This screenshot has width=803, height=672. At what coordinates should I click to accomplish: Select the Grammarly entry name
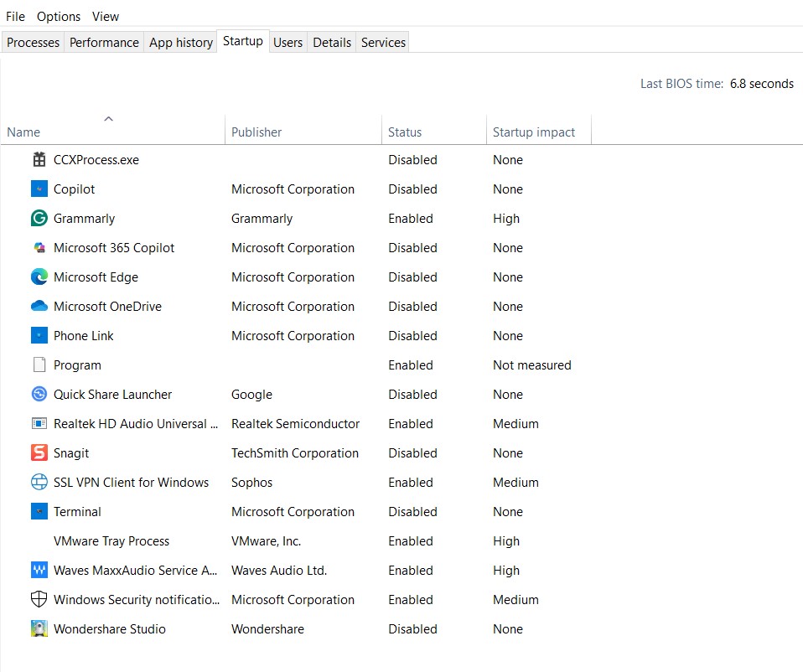point(84,219)
